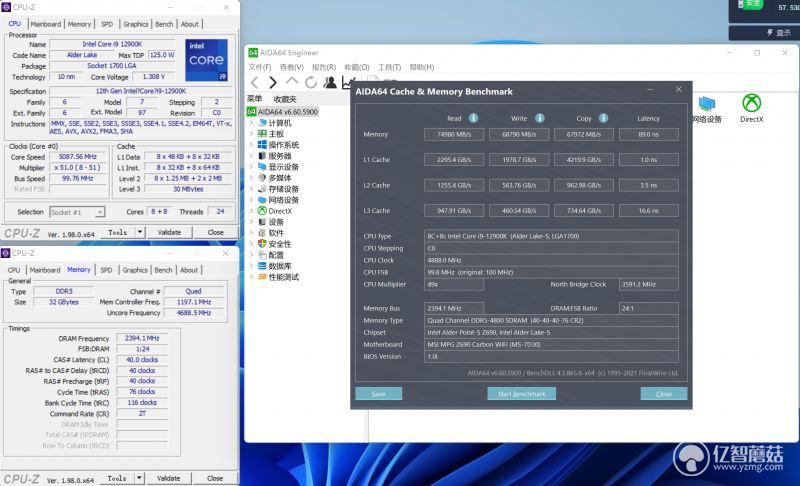Switch to Graphics tab in bottom CPU-Z

[135, 270]
